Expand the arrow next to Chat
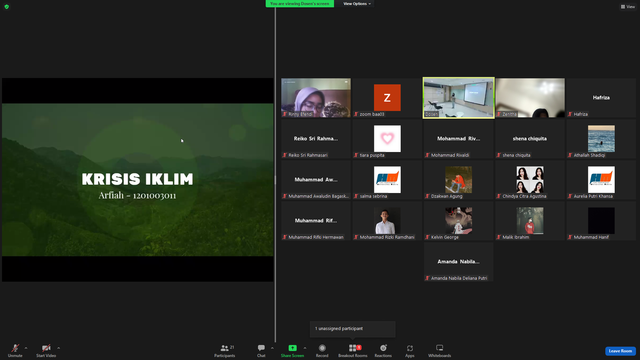640x360 pixels. click(272, 348)
